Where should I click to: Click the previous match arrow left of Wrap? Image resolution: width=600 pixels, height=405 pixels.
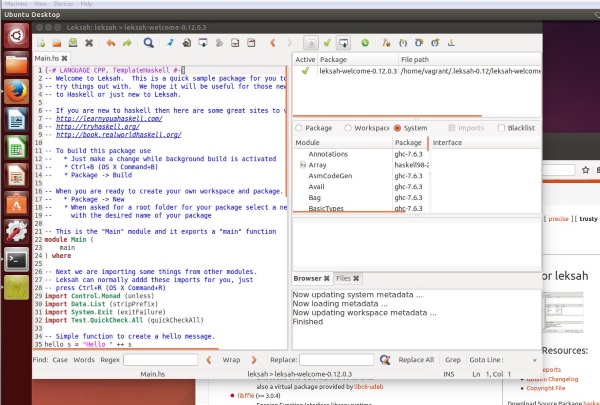(x=209, y=360)
